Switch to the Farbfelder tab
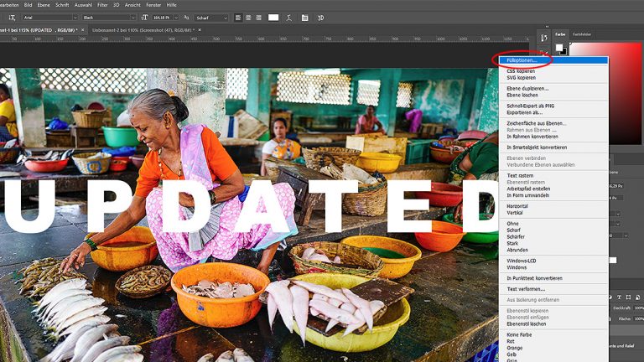644x362 pixels. click(582, 34)
